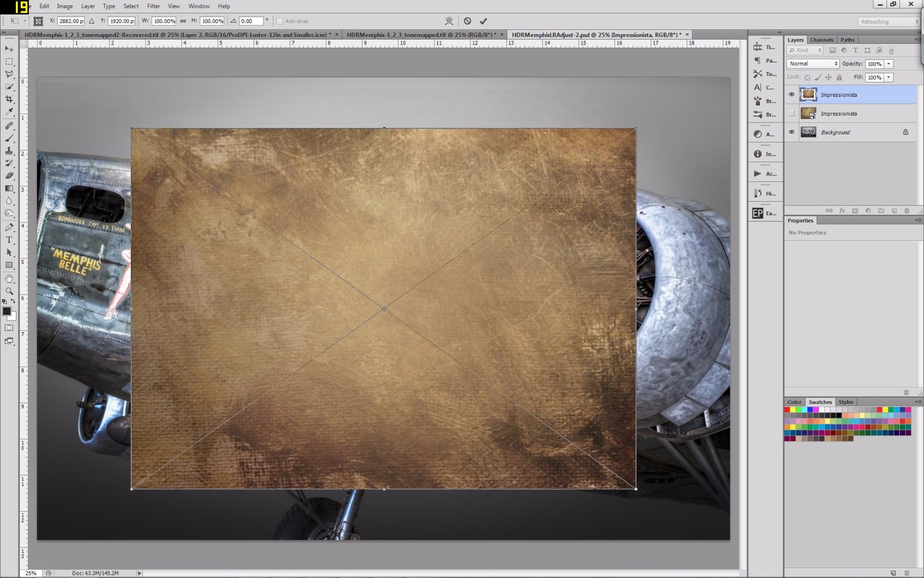Viewport: 924px width, 578px height.
Task: Enable the Anti-alias checkbox
Action: (279, 21)
